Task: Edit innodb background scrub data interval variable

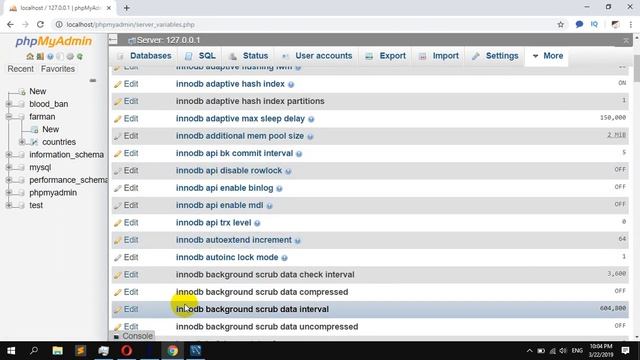Action: (126, 309)
